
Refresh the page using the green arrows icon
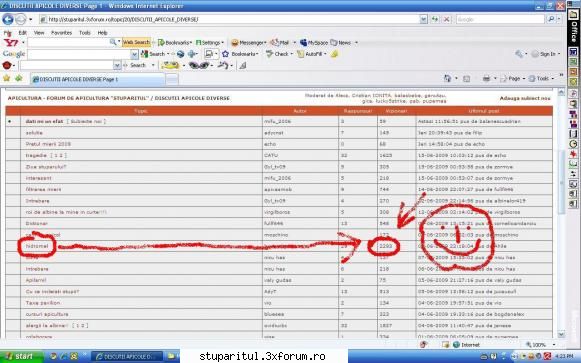pos(435,19)
